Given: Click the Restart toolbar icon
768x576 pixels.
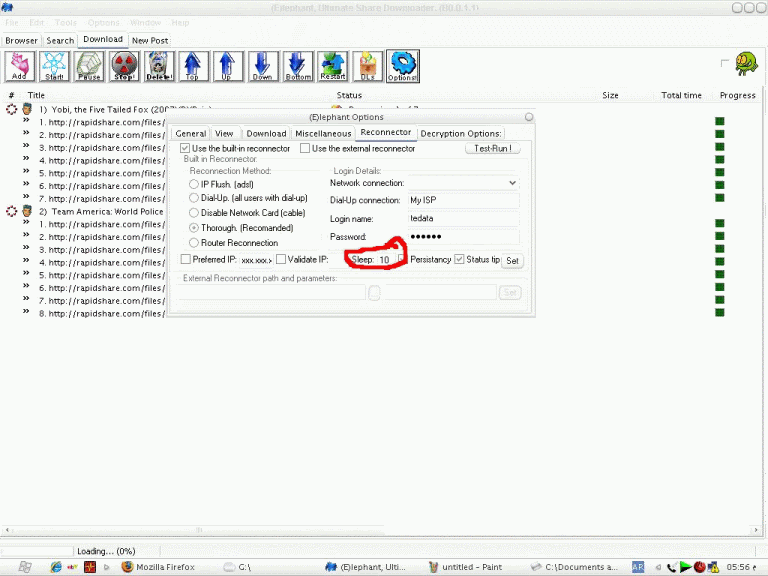Looking at the screenshot, I should pyautogui.click(x=332, y=66).
